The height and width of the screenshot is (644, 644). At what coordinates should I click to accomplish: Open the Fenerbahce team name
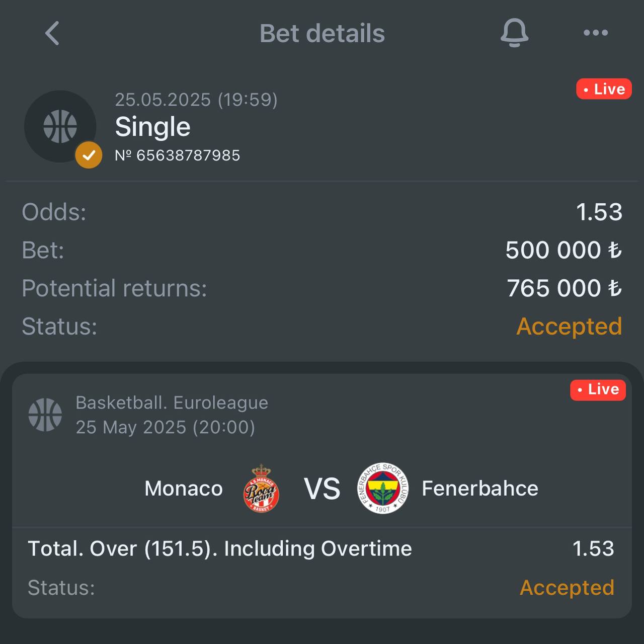[x=480, y=488]
